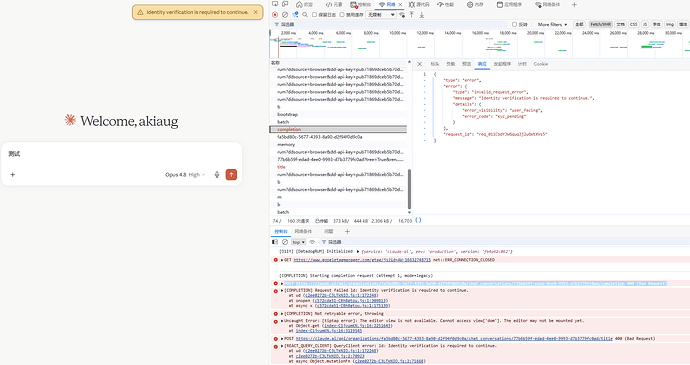Enable the 禁用缓存 disable cache checkbox
The image size is (690, 365).
coord(342,15)
